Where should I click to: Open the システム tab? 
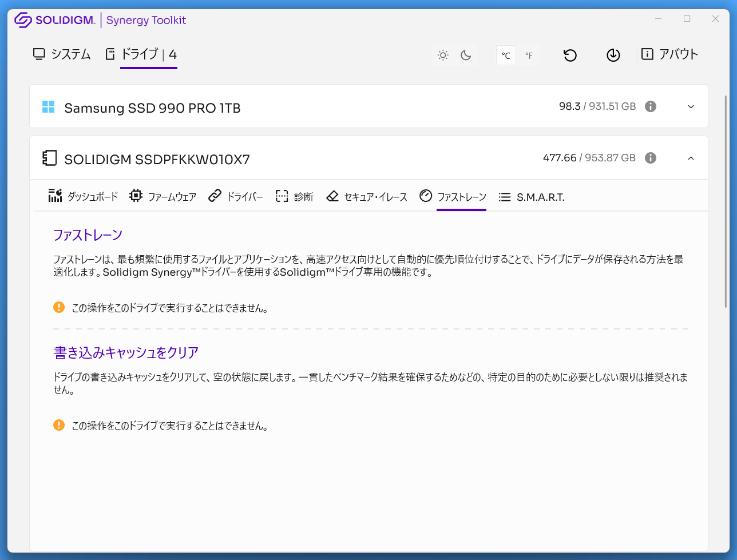click(62, 54)
